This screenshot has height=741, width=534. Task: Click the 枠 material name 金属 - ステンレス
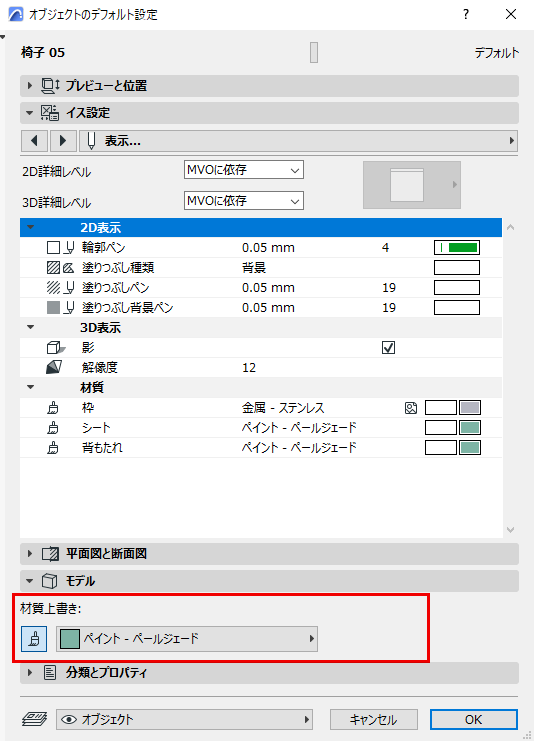point(283,408)
